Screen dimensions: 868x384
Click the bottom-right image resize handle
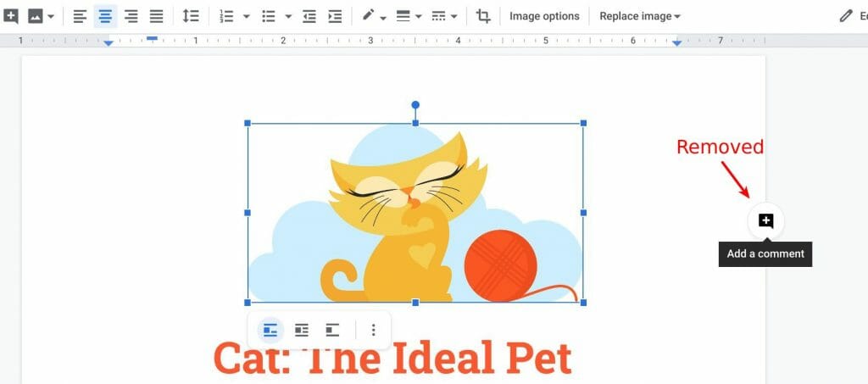coord(583,302)
